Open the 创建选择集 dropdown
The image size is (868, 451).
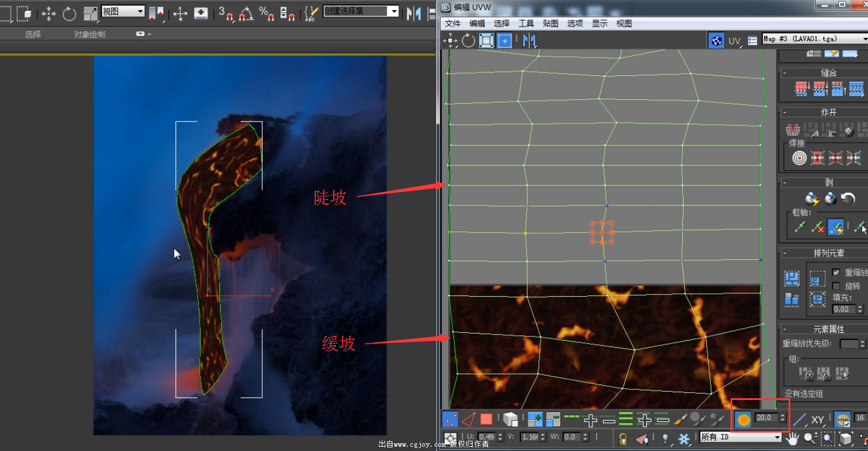360,11
